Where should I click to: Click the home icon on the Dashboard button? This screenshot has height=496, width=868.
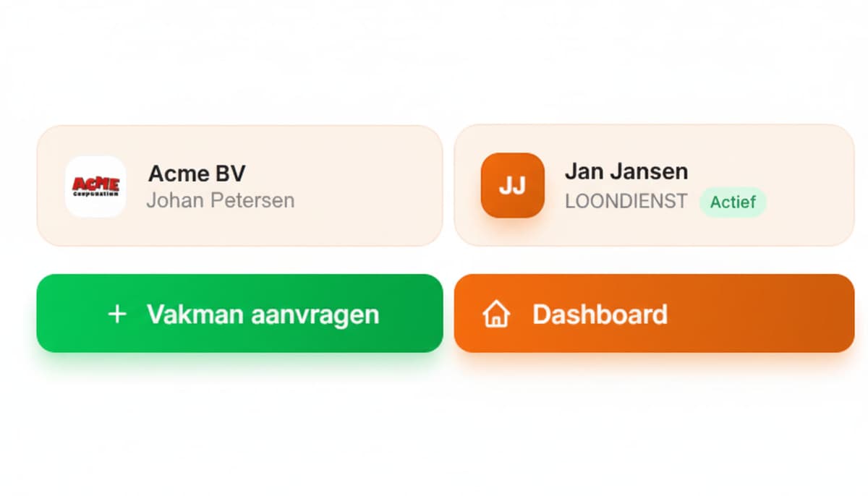(497, 314)
